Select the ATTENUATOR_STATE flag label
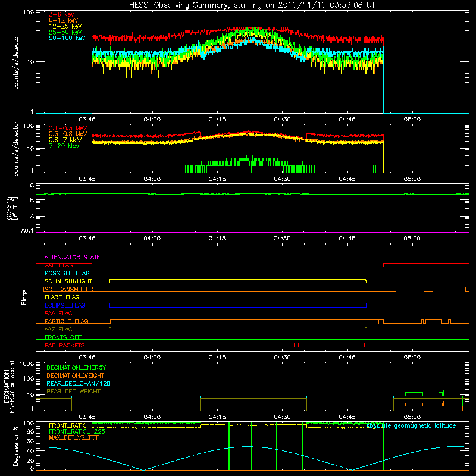The height and width of the screenshot is (476, 476). click(x=72, y=257)
